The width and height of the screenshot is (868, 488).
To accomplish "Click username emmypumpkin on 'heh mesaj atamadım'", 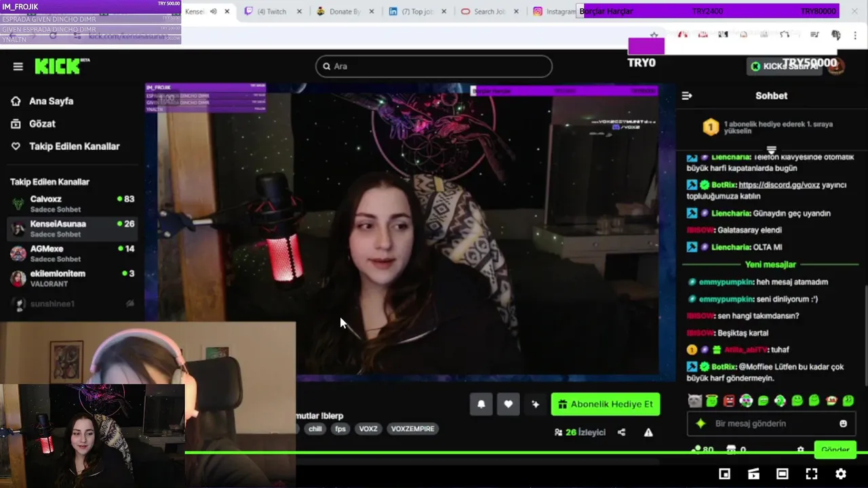I will pyautogui.click(x=726, y=282).
